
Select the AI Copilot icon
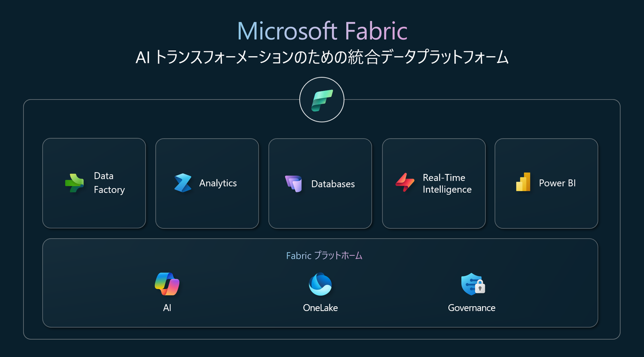[x=167, y=284]
